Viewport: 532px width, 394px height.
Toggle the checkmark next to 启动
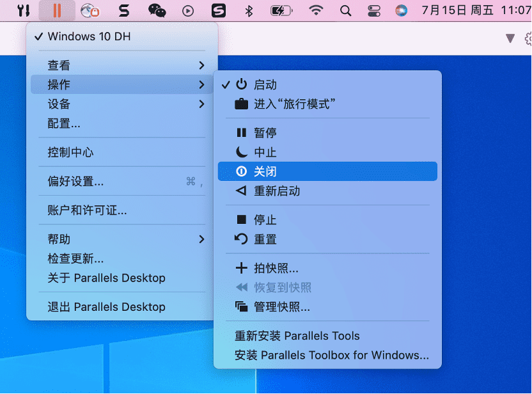(x=225, y=84)
